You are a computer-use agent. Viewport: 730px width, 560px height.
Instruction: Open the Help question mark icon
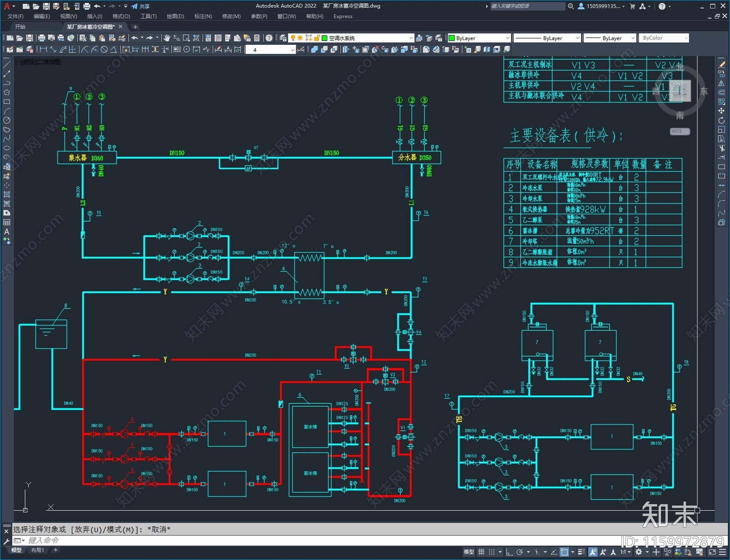(269, 38)
